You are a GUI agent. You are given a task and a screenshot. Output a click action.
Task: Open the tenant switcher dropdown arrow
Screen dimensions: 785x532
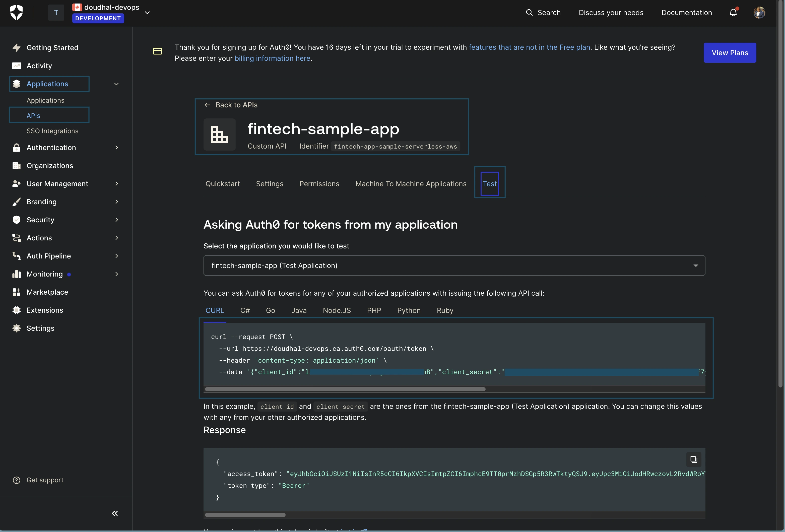click(x=147, y=13)
